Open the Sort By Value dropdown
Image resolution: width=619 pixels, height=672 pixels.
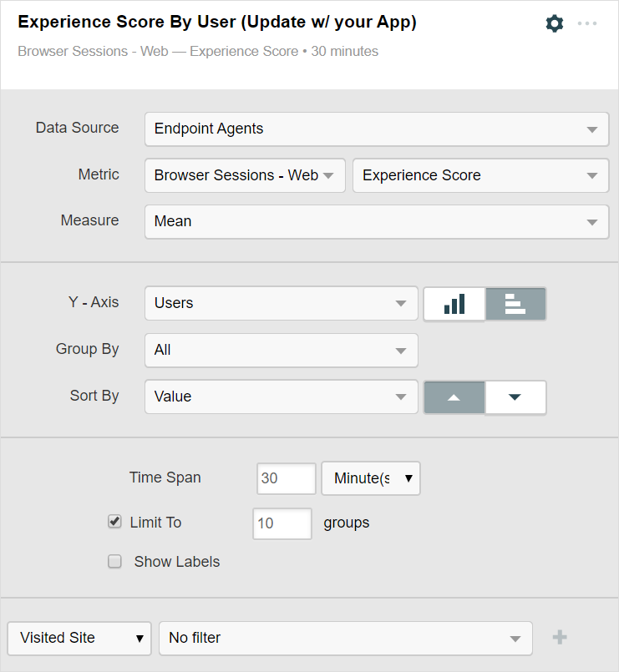click(x=281, y=397)
